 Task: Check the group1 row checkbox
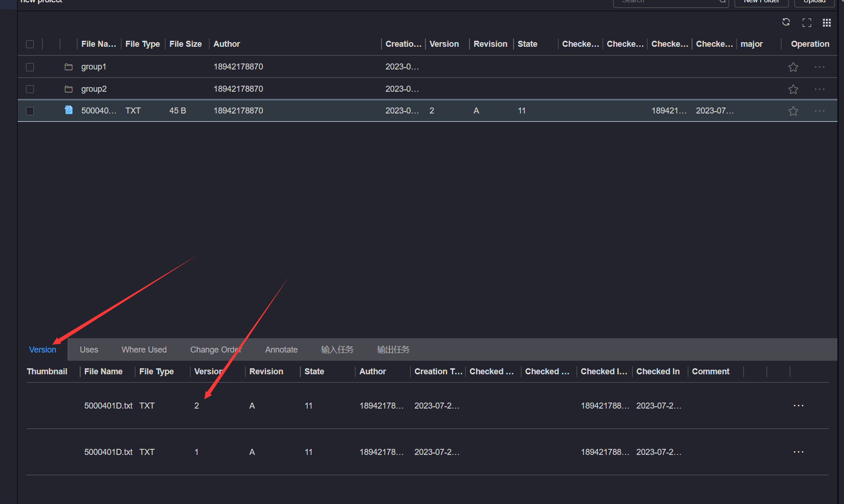click(x=30, y=67)
